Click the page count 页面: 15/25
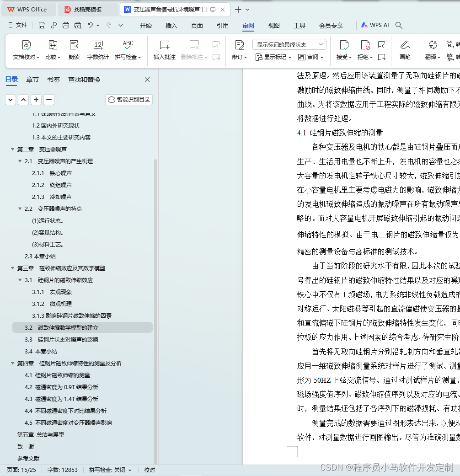Image resolution: width=460 pixels, height=476 pixels. pyautogui.click(x=21, y=470)
